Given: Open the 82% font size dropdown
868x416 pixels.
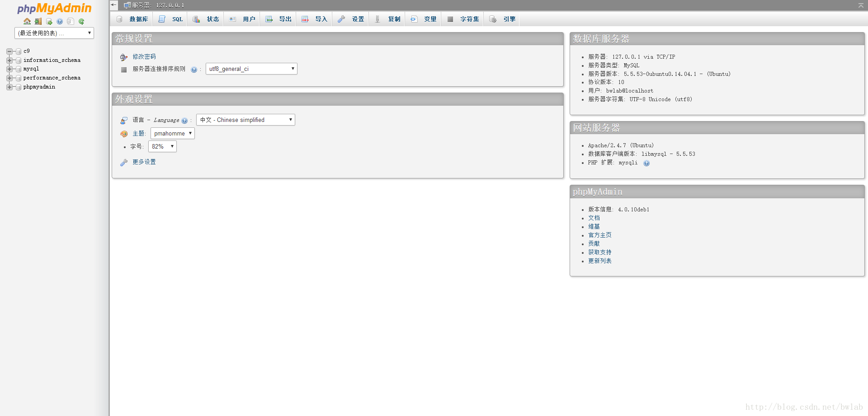Looking at the screenshot, I should 162,146.
